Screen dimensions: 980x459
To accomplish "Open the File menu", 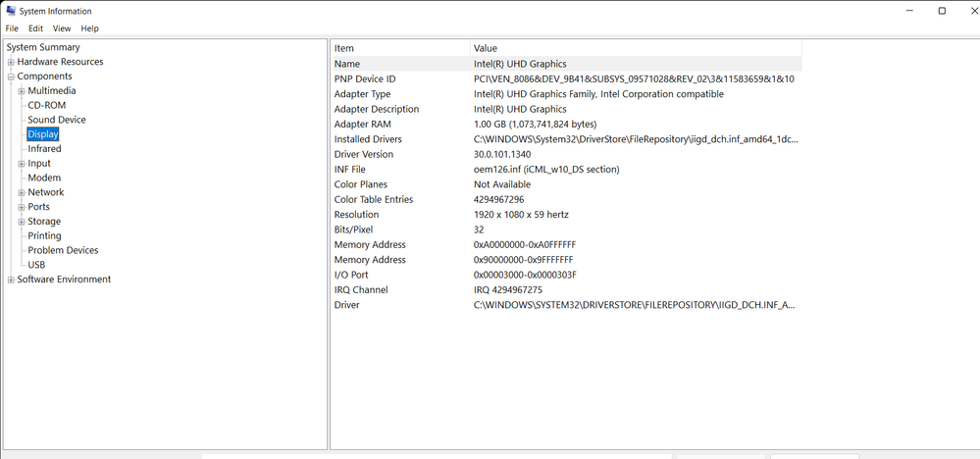I will 12,28.
